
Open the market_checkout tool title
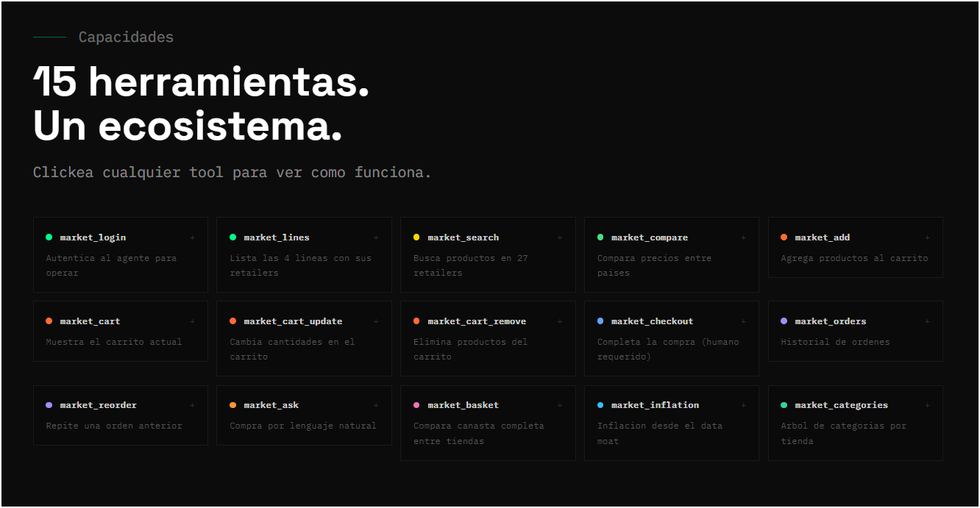coord(653,321)
